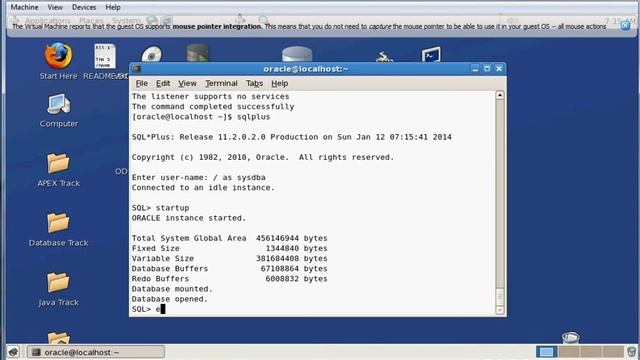The width and height of the screenshot is (640, 360).
Task: Click the terminal scrollbar down arrow
Action: (500, 310)
